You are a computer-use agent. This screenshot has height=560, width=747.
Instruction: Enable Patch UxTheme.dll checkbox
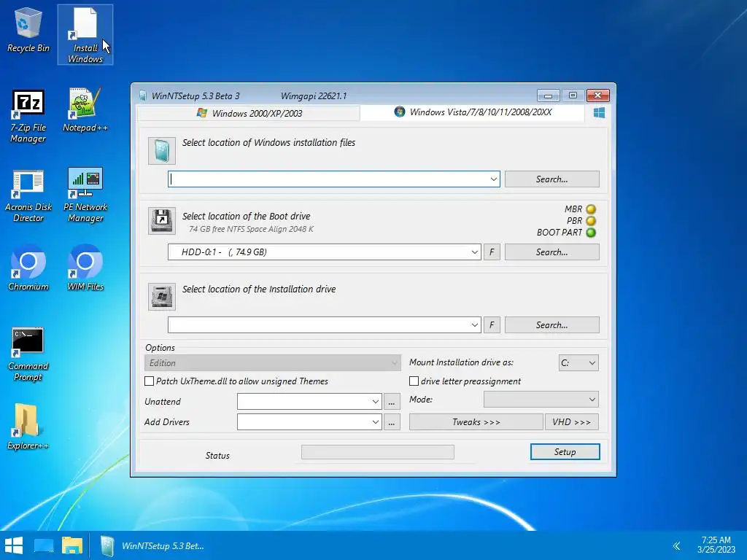click(x=149, y=381)
